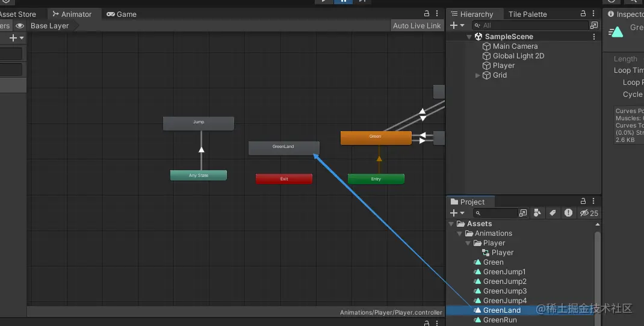
Task: Collapse the Assets folder arrow
Action: coord(451,224)
